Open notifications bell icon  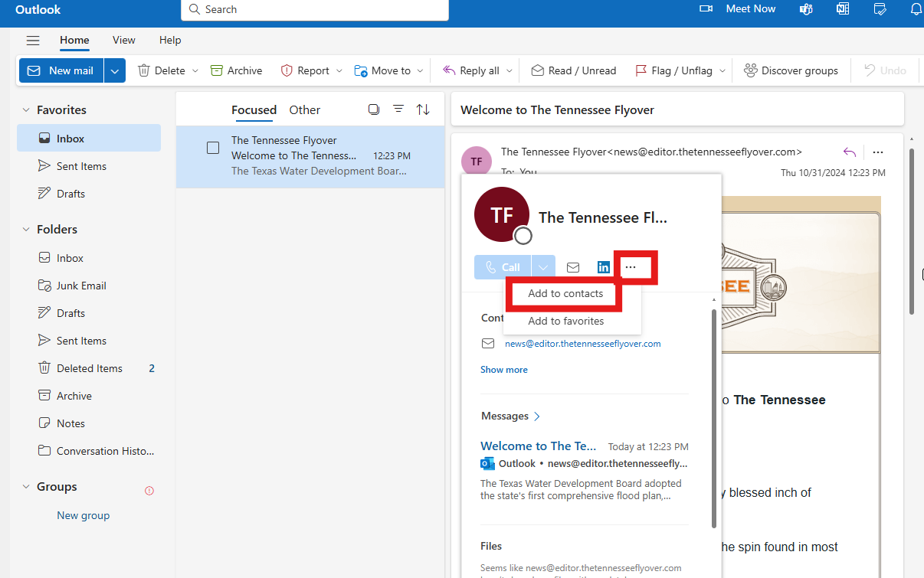pyautogui.click(x=916, y=9)
